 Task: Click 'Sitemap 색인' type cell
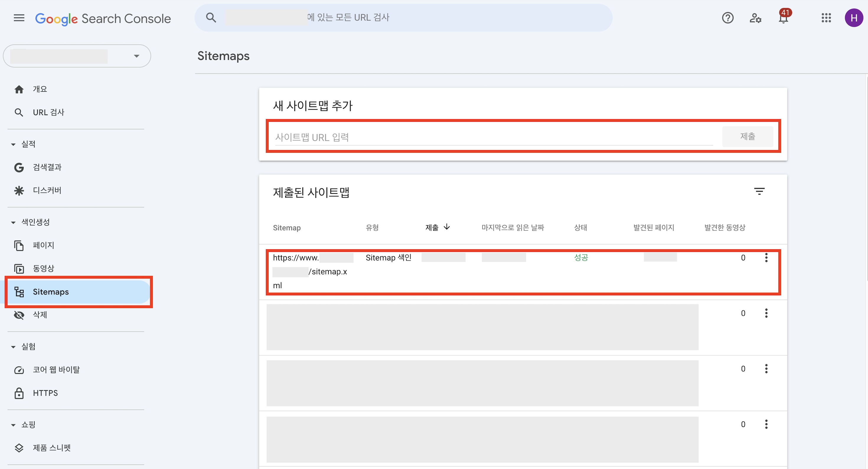[389, 258]
